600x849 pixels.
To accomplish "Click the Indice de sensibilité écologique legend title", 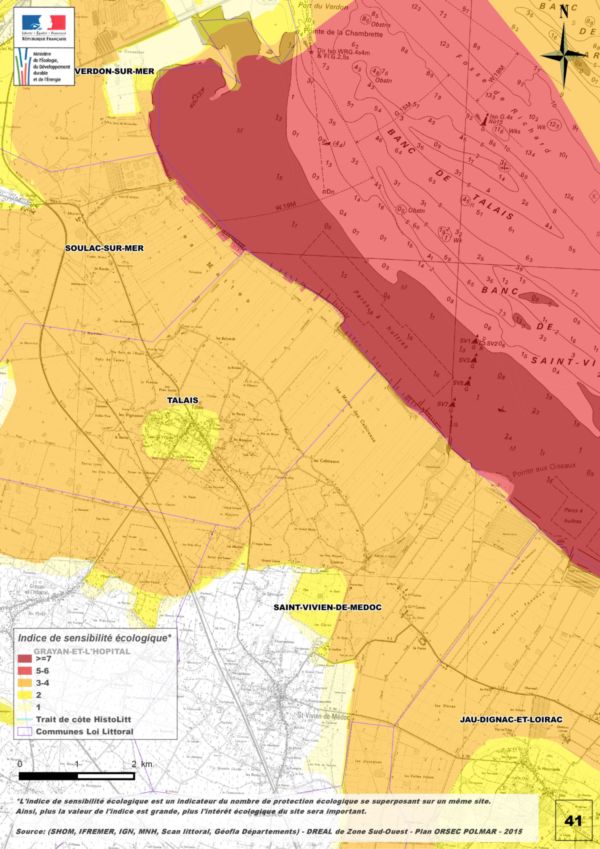I will [x=93, y=636].
